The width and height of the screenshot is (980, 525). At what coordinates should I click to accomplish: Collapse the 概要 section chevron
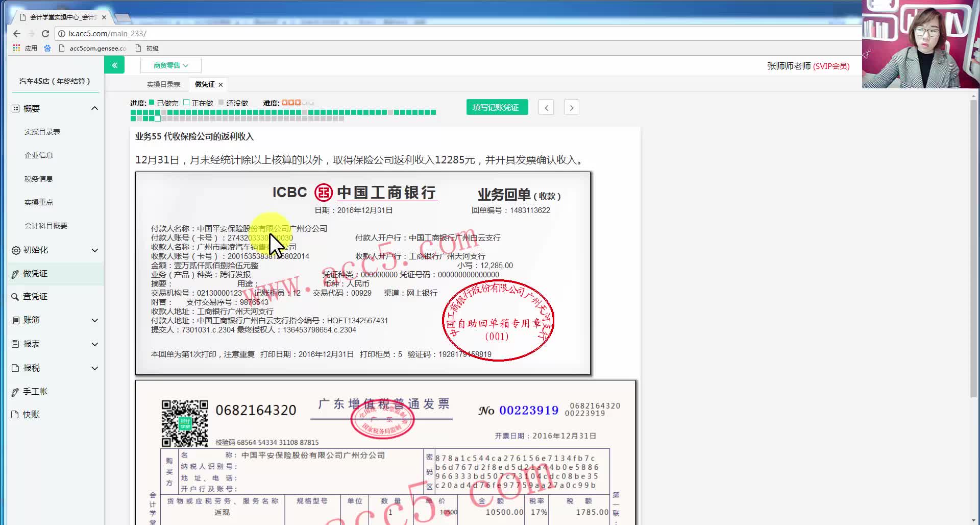94,108
